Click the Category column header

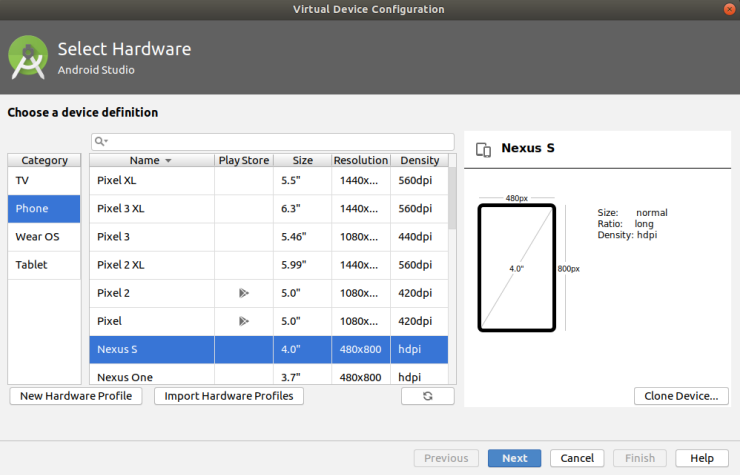point(44,161)
